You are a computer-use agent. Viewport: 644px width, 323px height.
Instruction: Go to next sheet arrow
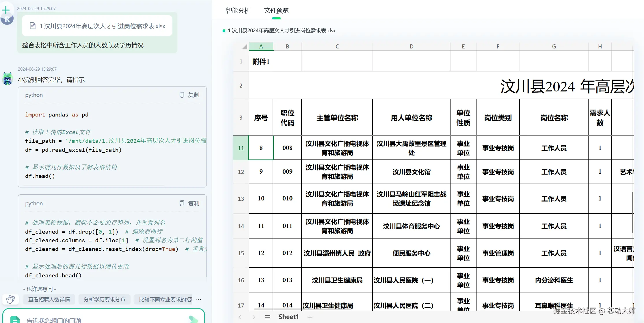(x=254, y=317)
